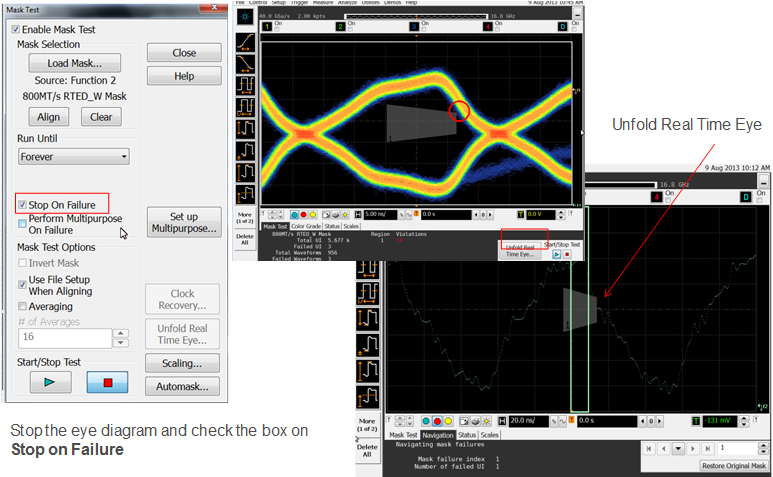Open the Navigation tab in lower scope

pyautogui.click(x=438, y=435)
